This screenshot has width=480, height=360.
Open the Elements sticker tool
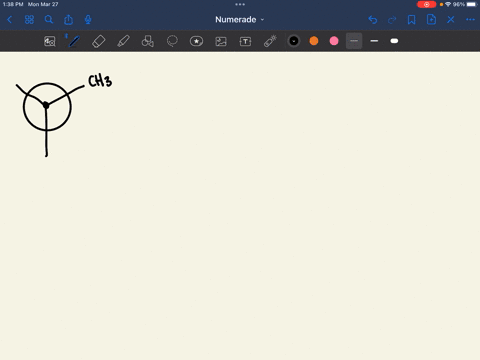196,41
